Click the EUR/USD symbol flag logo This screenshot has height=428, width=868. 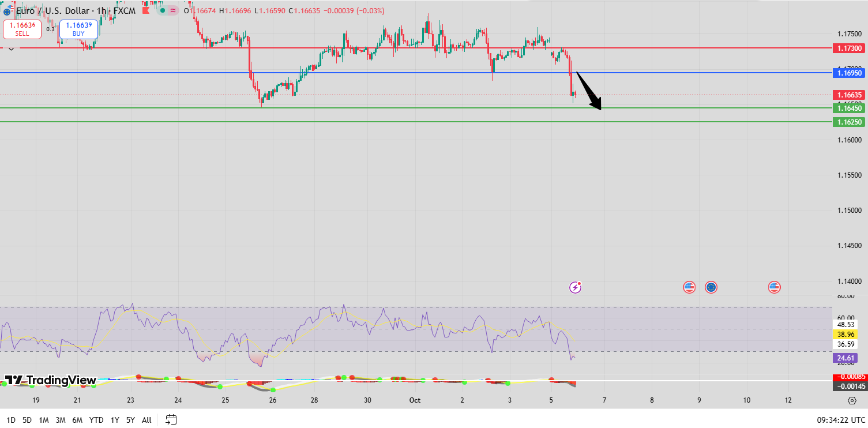(8, 10)
